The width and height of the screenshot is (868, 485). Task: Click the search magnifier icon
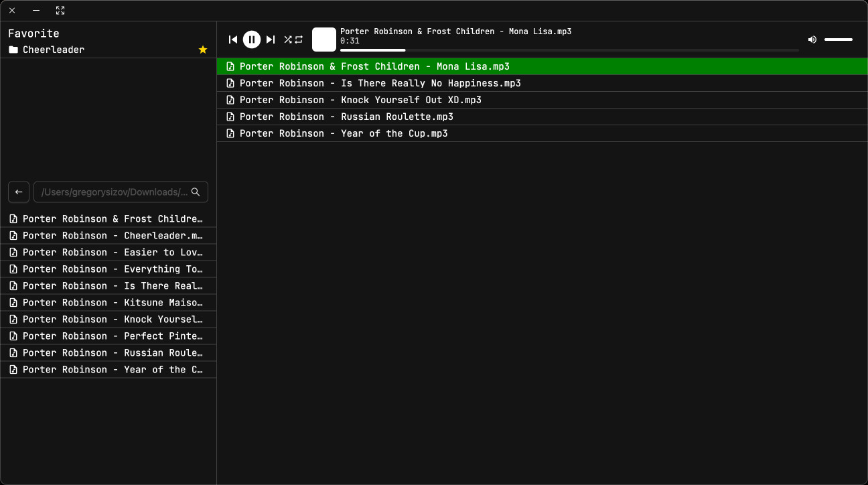click(x=196, y=192)
